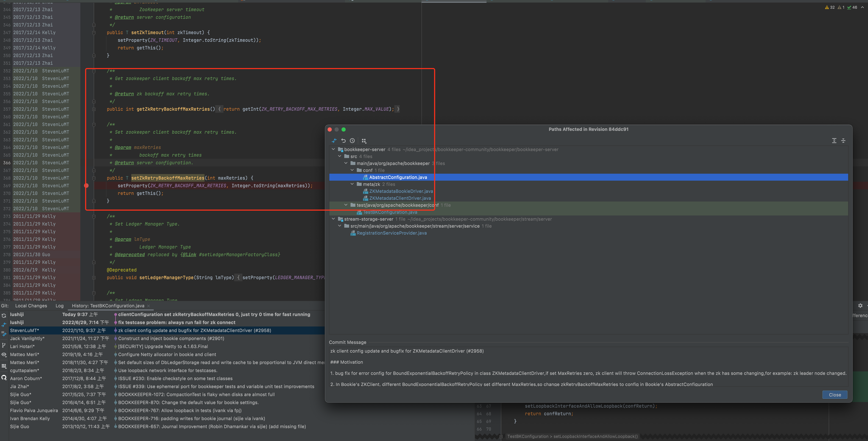The width and height of the screenshot is (868, 441).
Task: Collapse the meta/zk folder node
Action: coord(352,184)
